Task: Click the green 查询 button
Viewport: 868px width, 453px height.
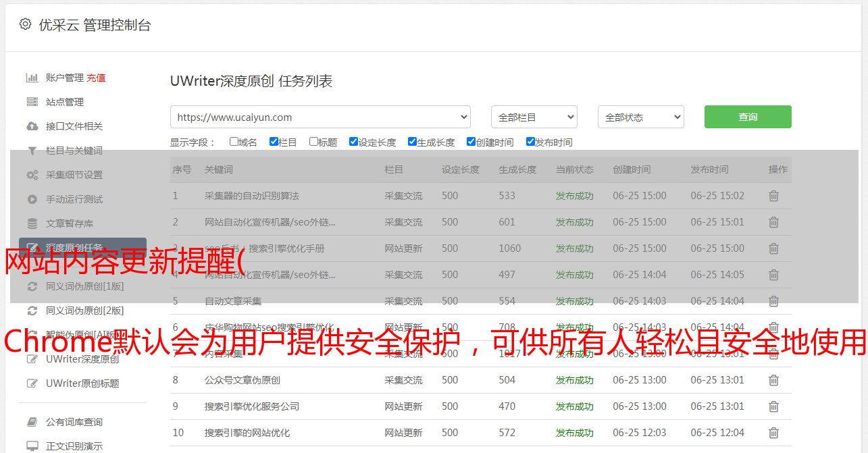Action: 748,117
